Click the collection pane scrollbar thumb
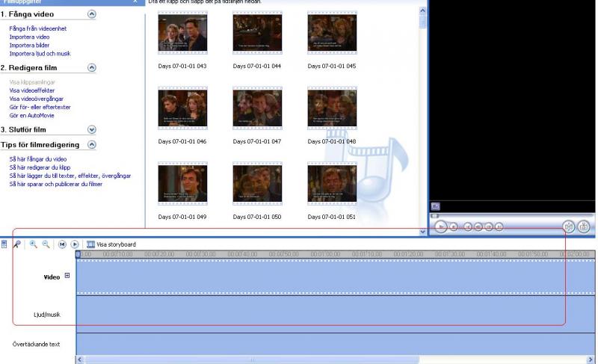 pos(422,21)
